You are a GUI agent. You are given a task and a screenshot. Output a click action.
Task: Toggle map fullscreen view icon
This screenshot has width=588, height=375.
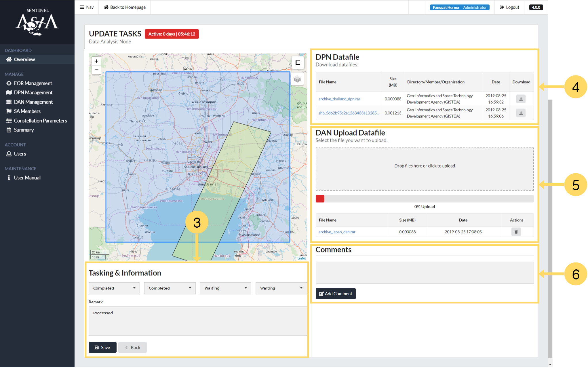298,62
